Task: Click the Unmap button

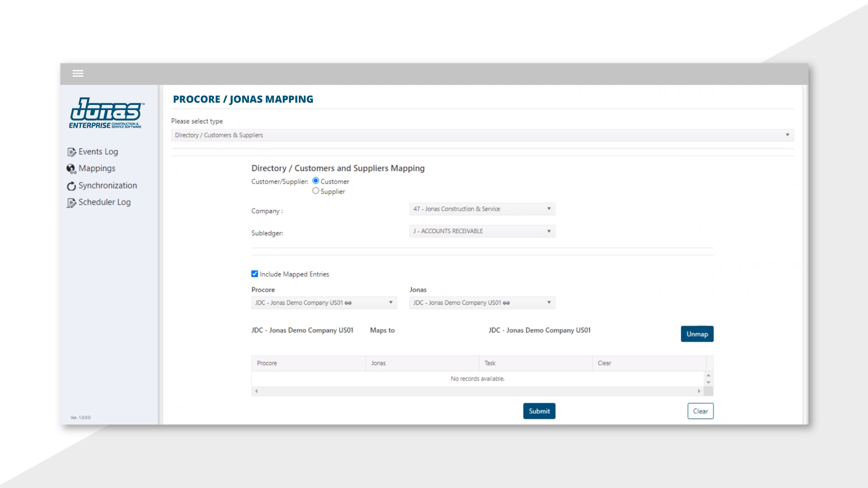Action: (697, 334)
